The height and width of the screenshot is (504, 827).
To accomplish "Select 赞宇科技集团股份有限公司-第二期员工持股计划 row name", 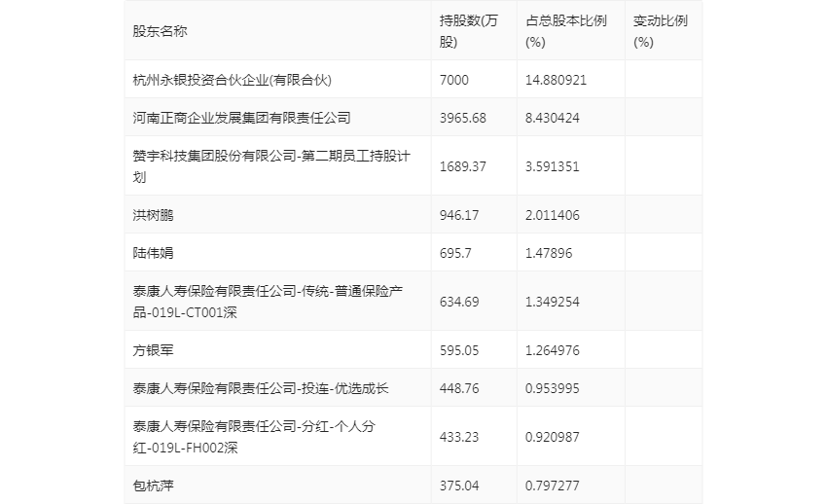I will (x=271, y=166).
